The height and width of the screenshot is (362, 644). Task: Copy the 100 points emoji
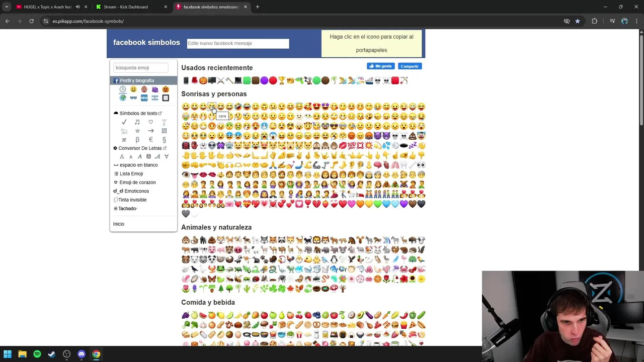pyautogui.click(x=351, y=145)
